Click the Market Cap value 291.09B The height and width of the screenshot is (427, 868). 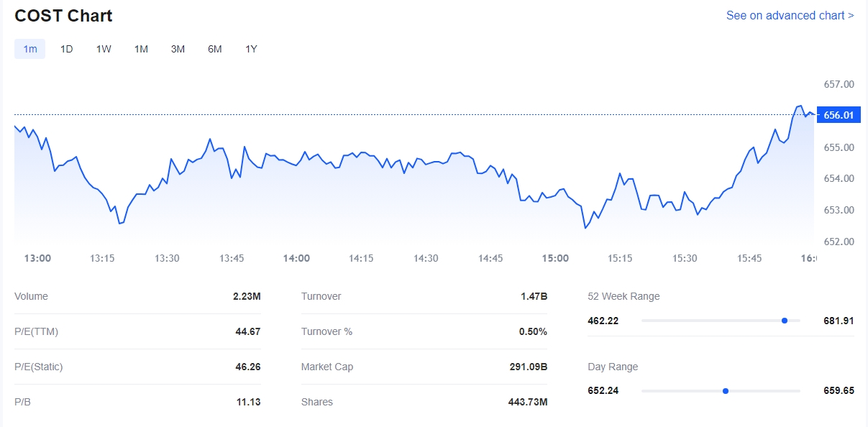(x=528, y=367)
